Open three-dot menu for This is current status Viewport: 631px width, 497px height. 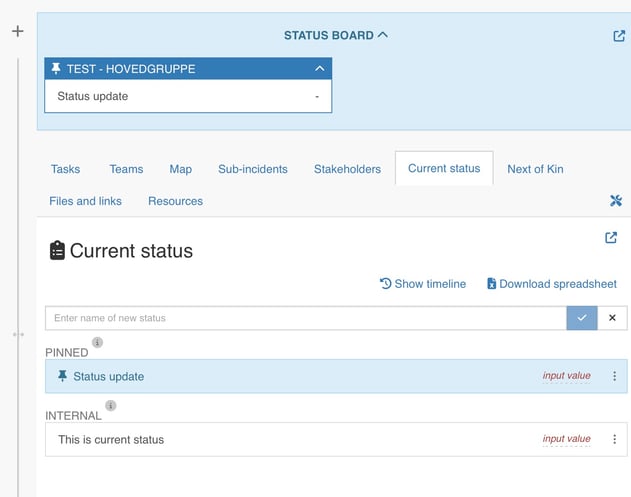coord(614,439)
